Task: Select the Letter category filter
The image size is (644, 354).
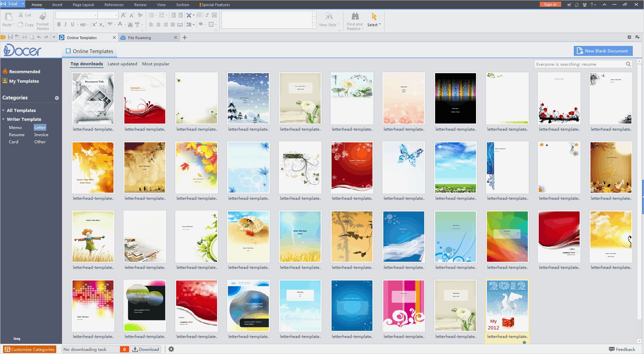Action: (x=40, y=128)
